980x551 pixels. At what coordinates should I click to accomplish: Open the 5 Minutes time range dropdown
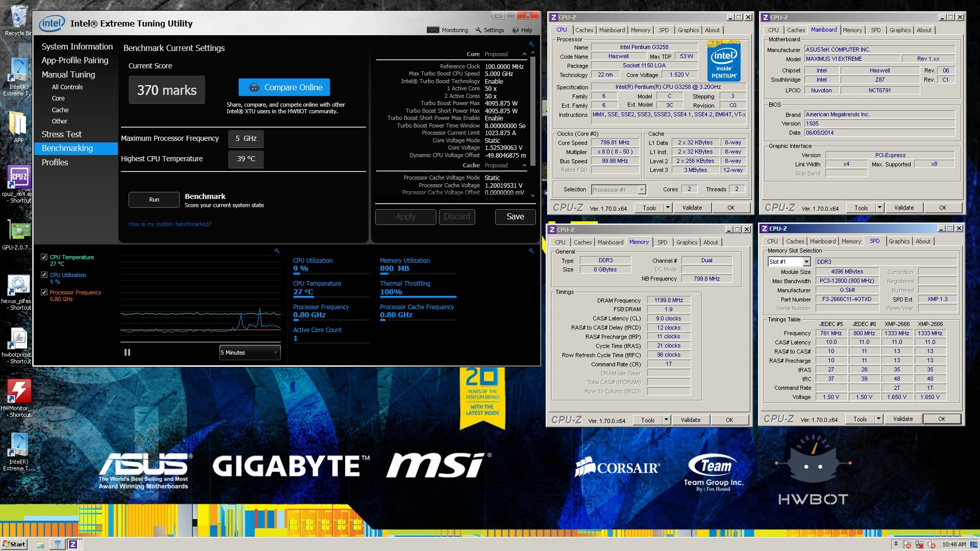pos(250,353)
